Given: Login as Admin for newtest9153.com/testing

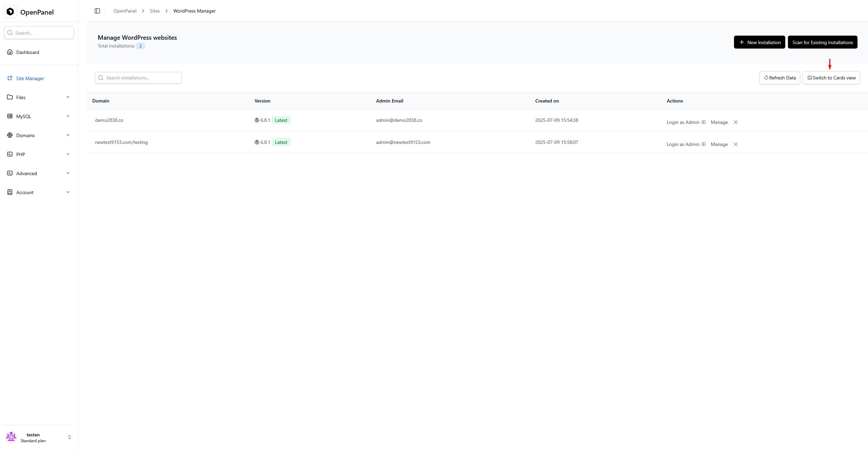Looking at the screenshot, I should point(686,144).
